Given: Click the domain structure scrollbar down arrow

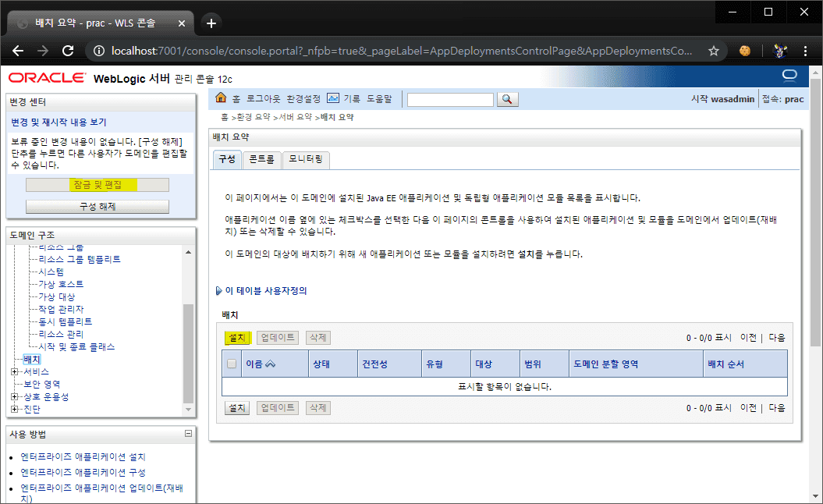Looking at the screenshot, I should 189,410.
